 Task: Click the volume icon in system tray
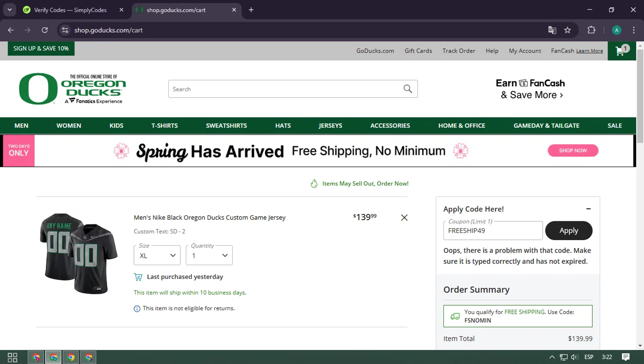[x=574, y=357]
